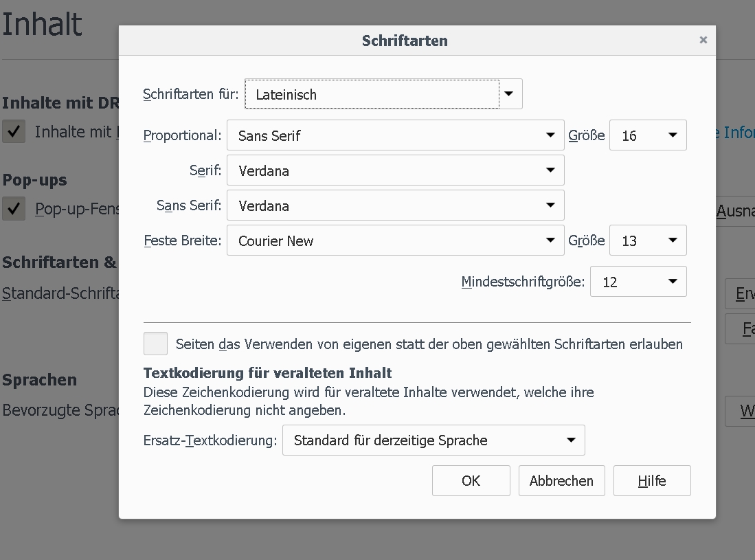755x560 pixels.
Task: Open the Sans Serif font dropdown
Action: [x=395, y=205]
